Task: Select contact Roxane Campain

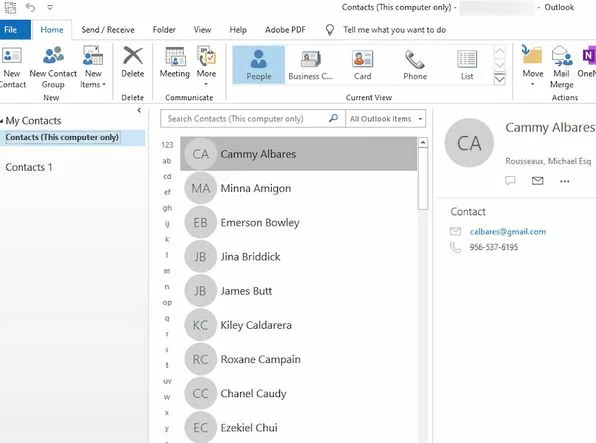Action: (x=299, y=359)
